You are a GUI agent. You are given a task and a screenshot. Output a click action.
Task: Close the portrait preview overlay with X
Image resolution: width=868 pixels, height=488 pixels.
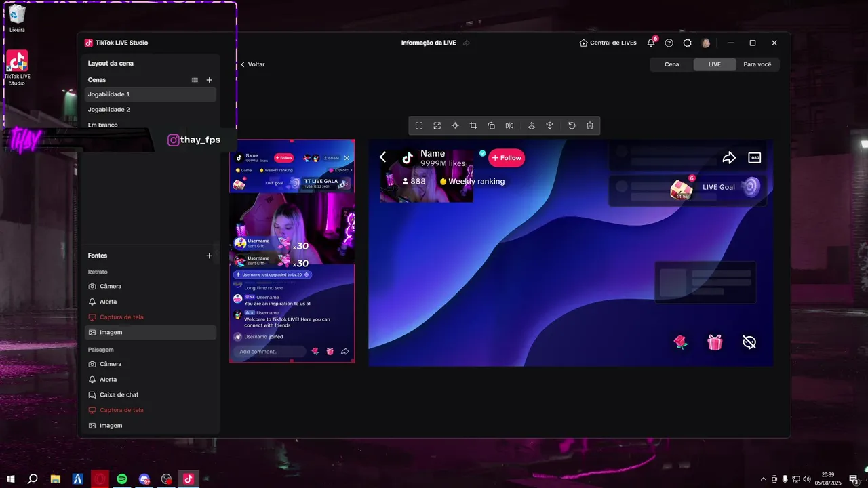347,158
